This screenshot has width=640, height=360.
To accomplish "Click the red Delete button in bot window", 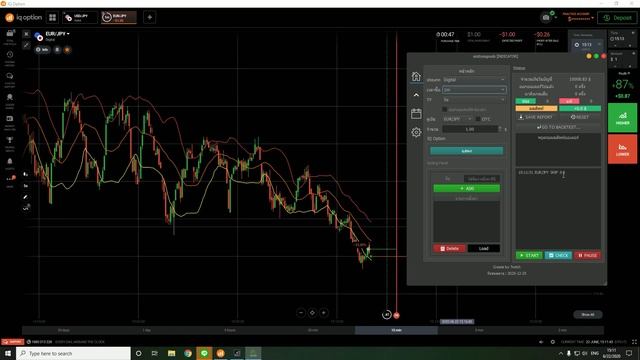I will point(449,249).
